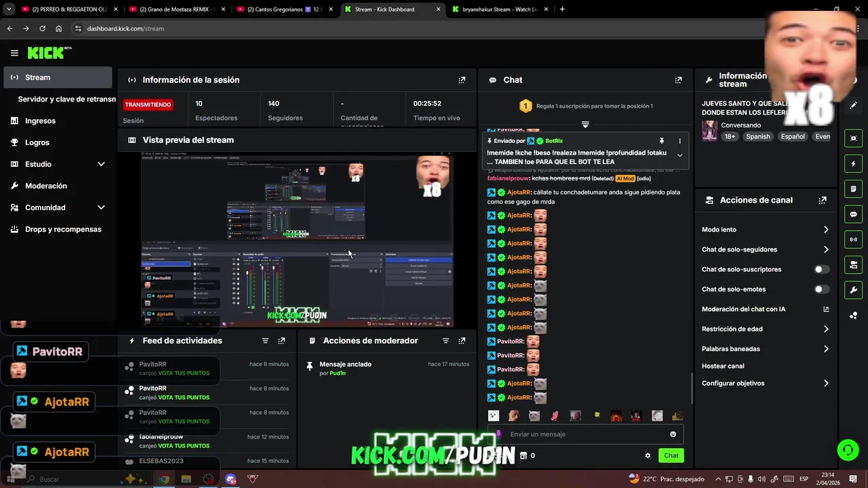
Task: Open Drops y recompensas in the sidebar
Action: click(x=58, y=229)
